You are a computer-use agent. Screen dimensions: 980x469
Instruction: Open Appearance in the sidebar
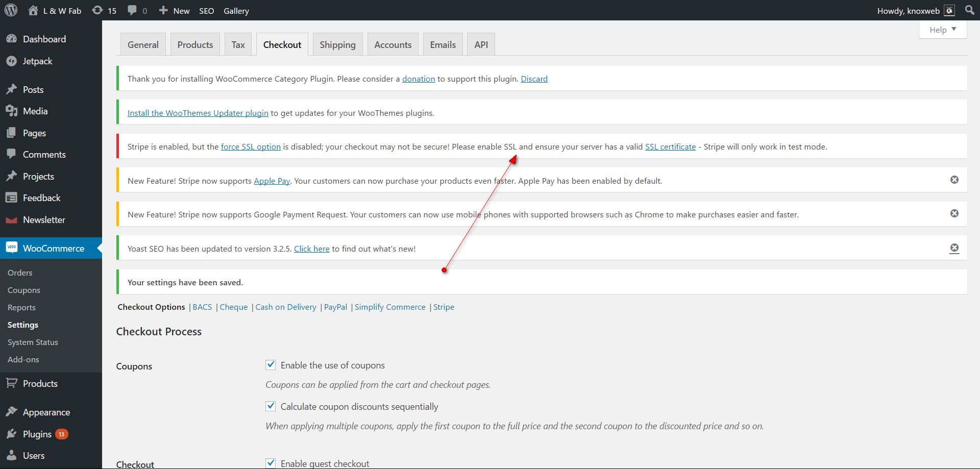(x=46, y=412)
